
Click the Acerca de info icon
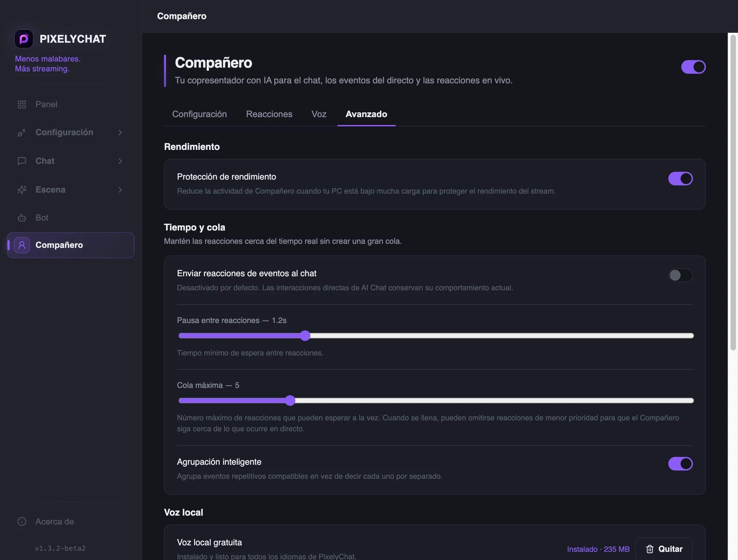pos(22,521)
